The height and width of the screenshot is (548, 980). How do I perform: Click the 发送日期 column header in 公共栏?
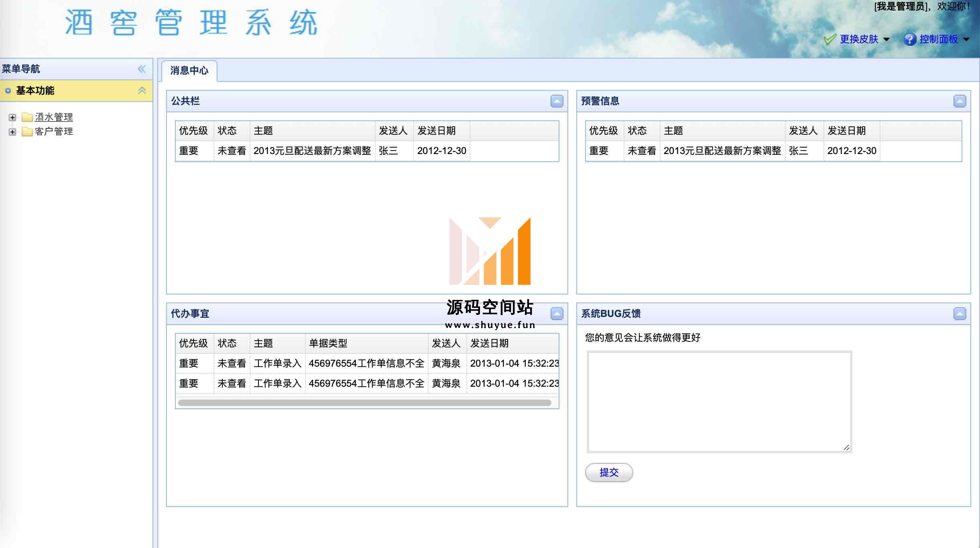tap(441, 131)
